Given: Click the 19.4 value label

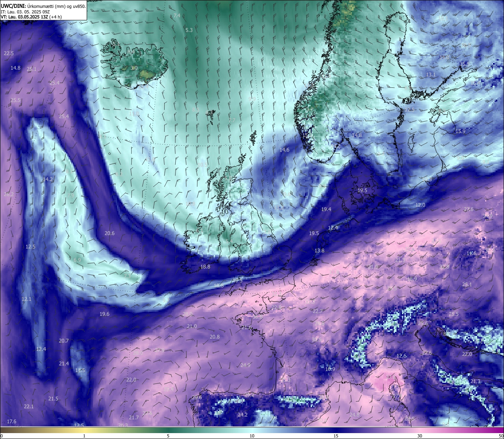Looking at the screenshot, I should (x=326, y=209).
